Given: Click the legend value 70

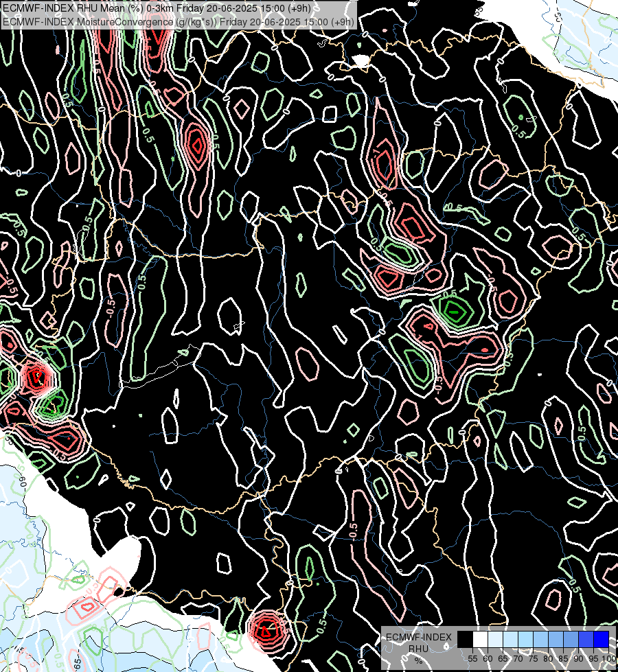Looking at the screenshot, I should click(518, 659).
